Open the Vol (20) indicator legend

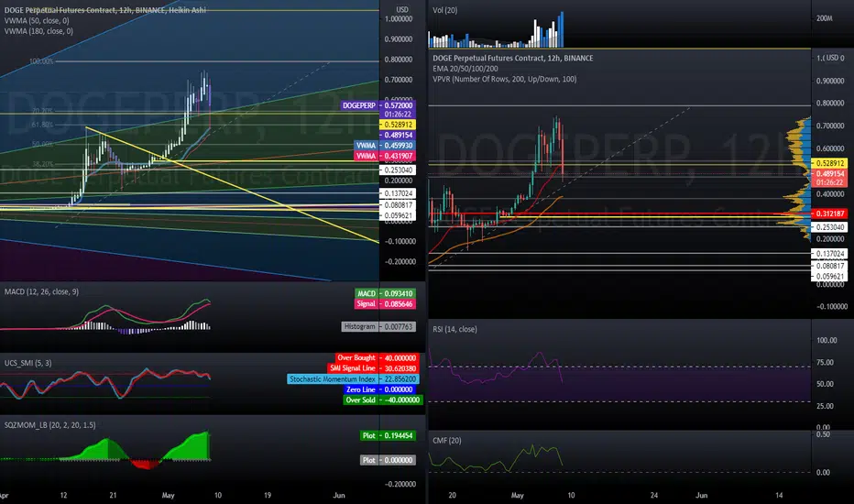[445, 10]
